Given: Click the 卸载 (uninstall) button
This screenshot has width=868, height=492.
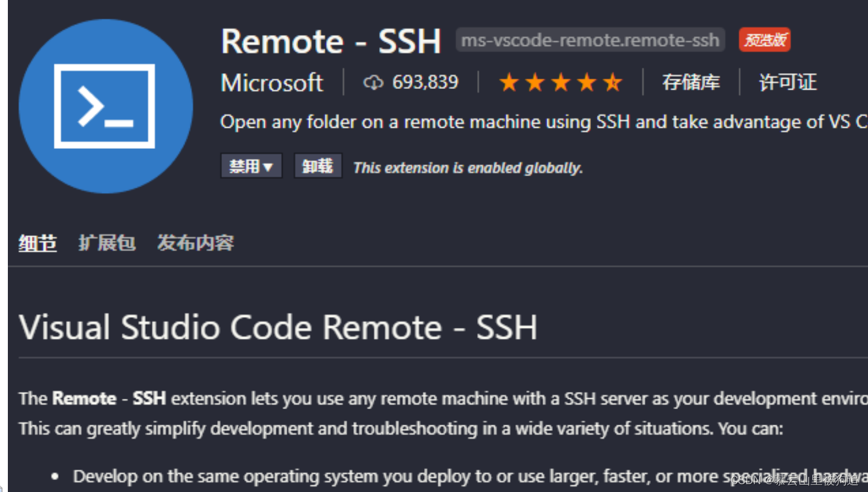Looking at the screenshot, I should [318, 166].
